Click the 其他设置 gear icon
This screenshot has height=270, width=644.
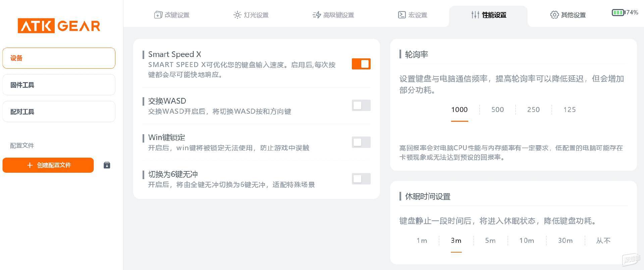[x=554, y=15]
